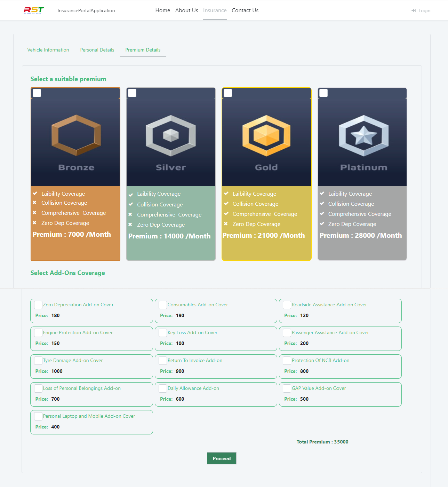
Task: Check the Passenger Assistance Add-on Cover box
Action: coord(287,333)
